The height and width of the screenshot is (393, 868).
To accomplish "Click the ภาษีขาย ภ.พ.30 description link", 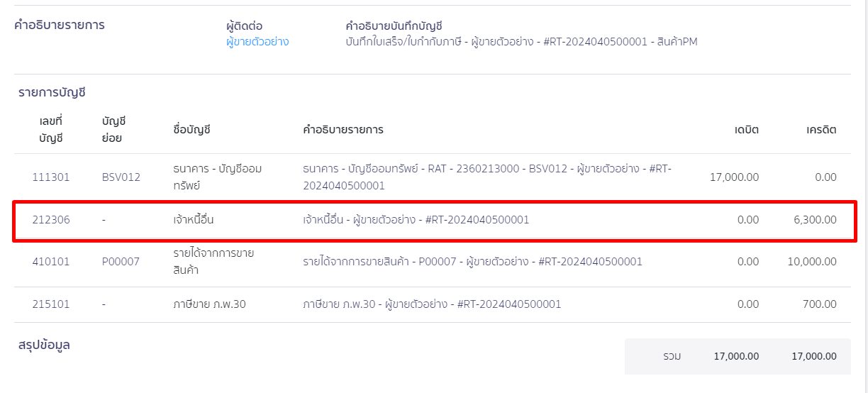I will pos(432,304).
